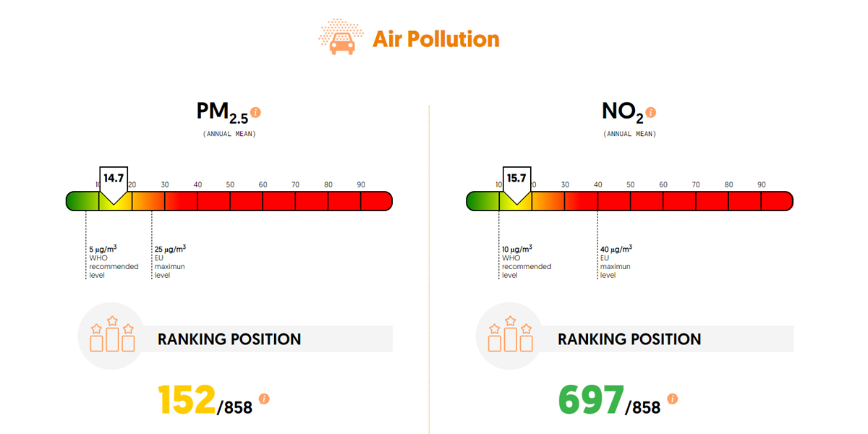Click the Air Pollution heading
Screen dimensions: 868x434
[435, 38]
